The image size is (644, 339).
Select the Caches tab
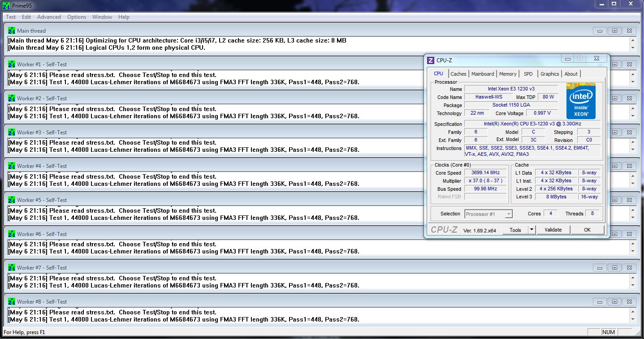click(458, 74)
